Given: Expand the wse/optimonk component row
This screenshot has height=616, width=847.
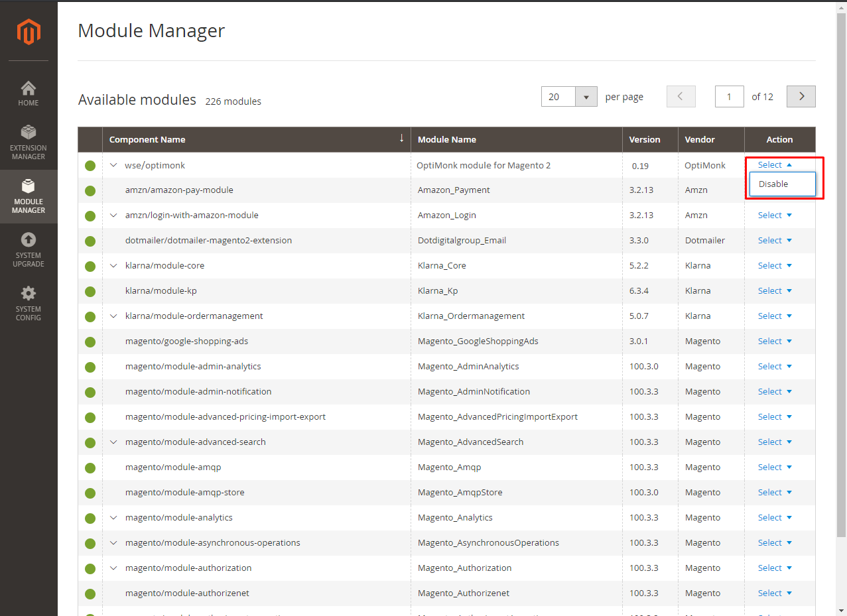Looking at the screenshot, I should pos(113,165).
